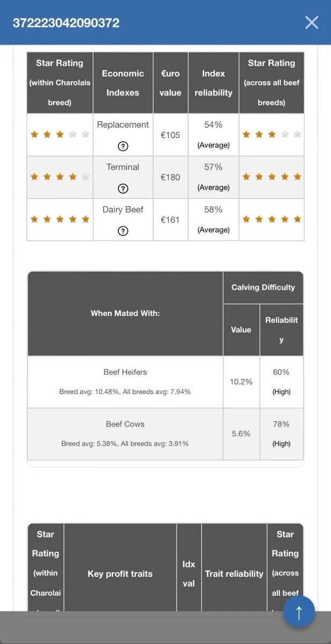Screen dimensions: 331x644
Task: Click the €180 Terminal euro value
Action: click(171, 178)
